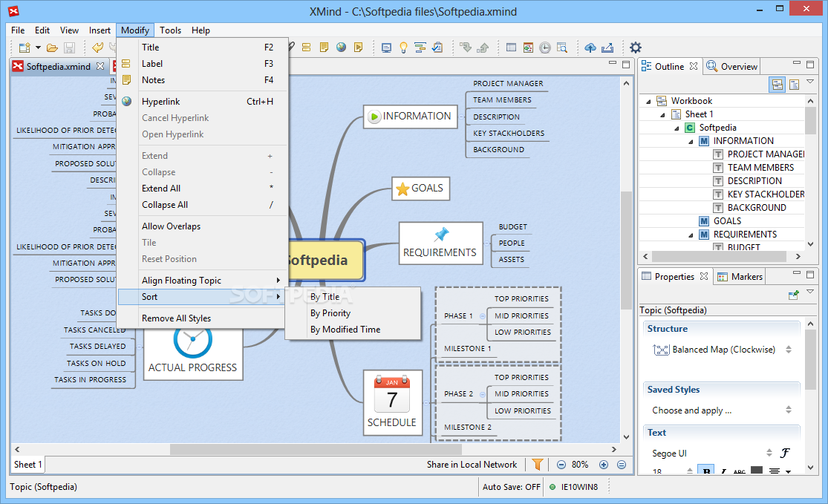
Task: Click the filter funnel icon
Action: (538, 465)
